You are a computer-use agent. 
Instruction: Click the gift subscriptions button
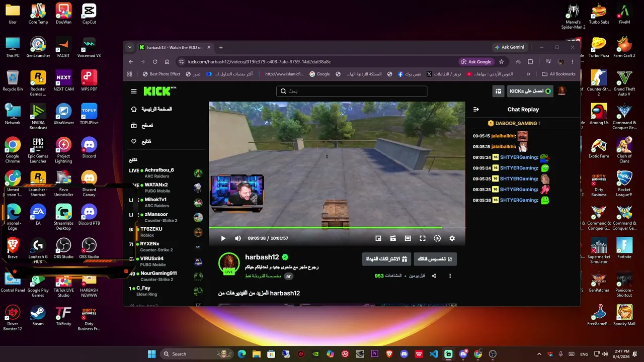pyautogui.click(x=386, y=259)
